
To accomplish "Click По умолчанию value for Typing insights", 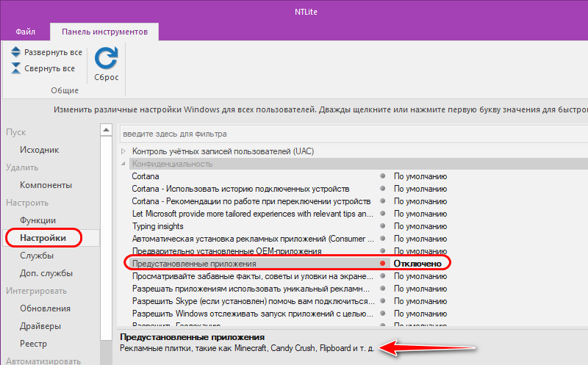I will 420,226.
